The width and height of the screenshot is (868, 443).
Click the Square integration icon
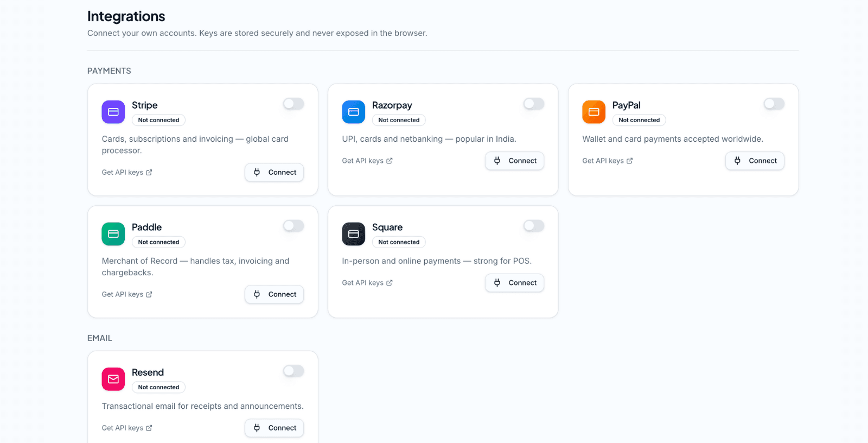pyautogui.click(x=353, y=234)
